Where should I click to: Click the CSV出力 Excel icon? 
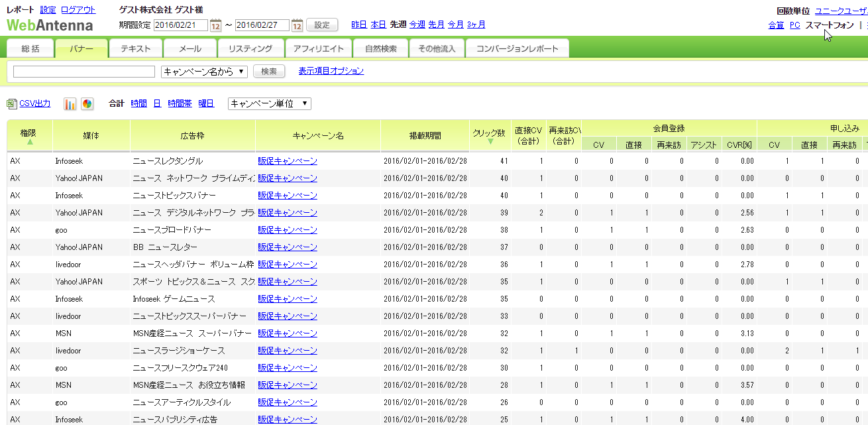11,104
